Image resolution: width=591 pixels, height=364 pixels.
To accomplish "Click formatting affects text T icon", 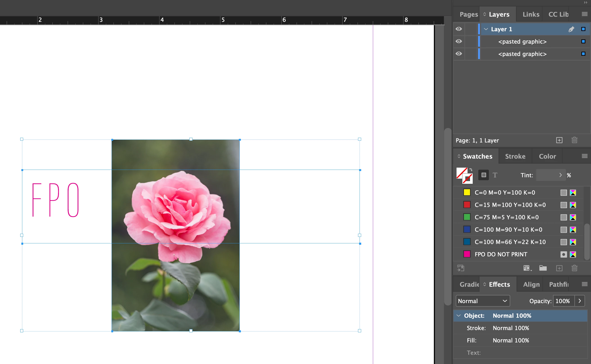I will 495,175.
